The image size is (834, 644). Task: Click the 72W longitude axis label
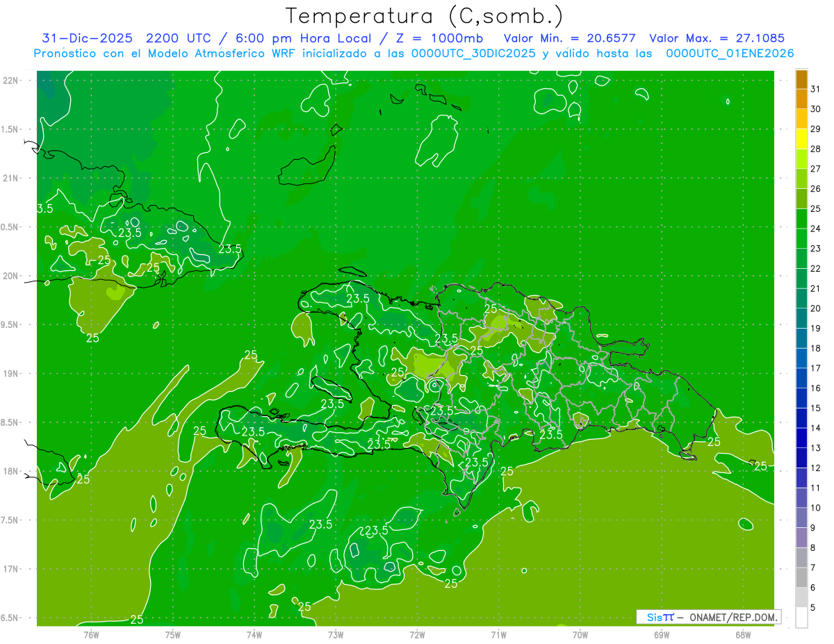pyautogui.click(x=417, y=634)
